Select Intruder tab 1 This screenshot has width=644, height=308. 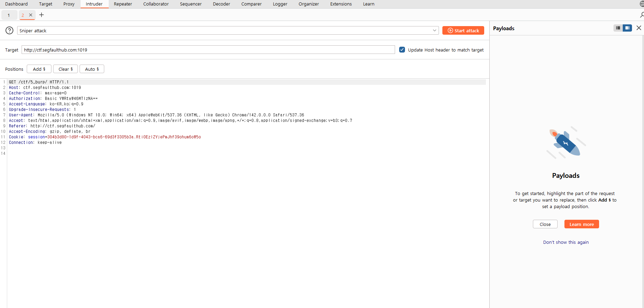[x=9, y=15]
